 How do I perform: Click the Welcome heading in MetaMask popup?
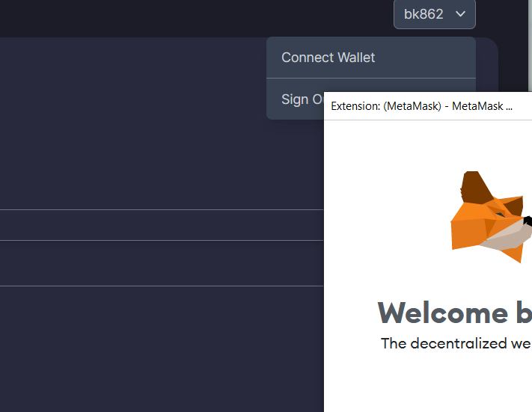coord(455,313)
